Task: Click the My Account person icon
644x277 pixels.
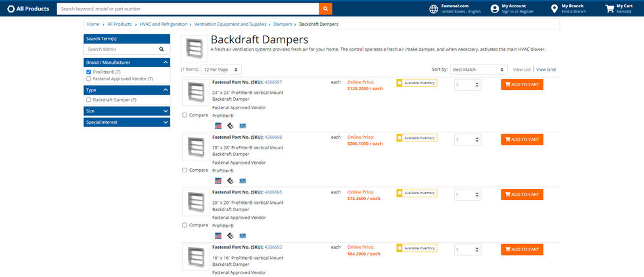Action: pyautogui.click(x=495, y=9)
